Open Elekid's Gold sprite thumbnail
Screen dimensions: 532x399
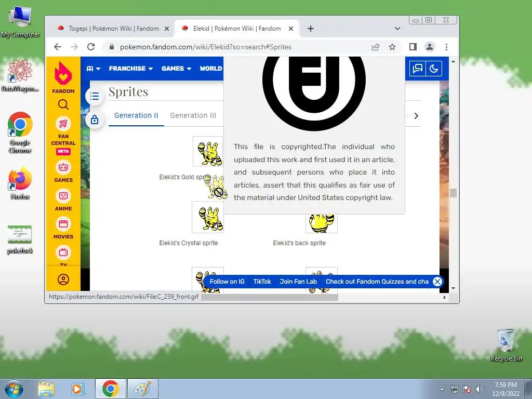point(208,151)
